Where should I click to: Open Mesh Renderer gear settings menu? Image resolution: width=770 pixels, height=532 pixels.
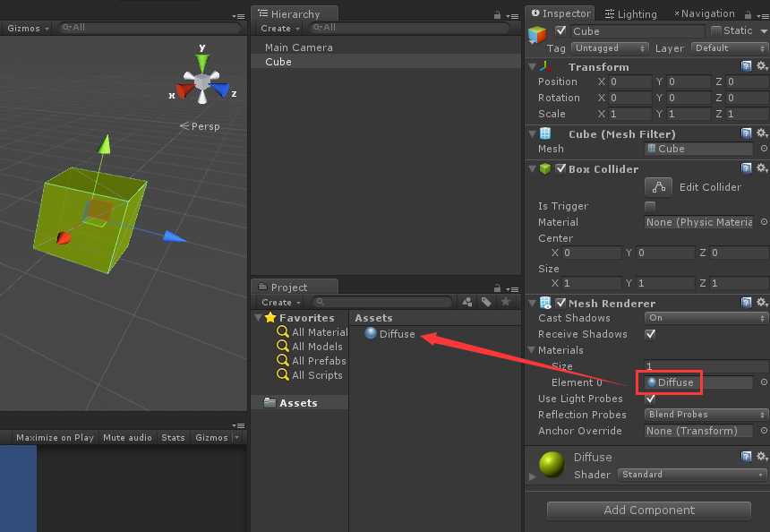pos(761,303)
